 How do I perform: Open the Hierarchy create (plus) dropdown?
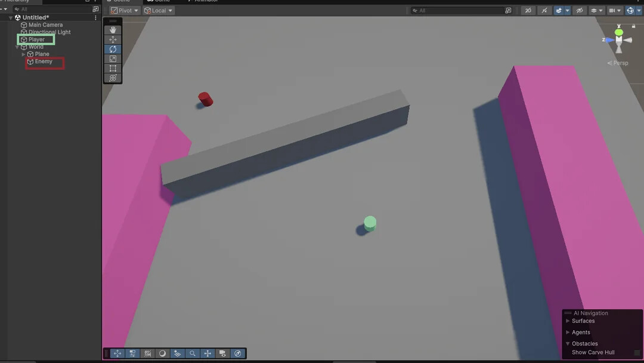point(4,8)
